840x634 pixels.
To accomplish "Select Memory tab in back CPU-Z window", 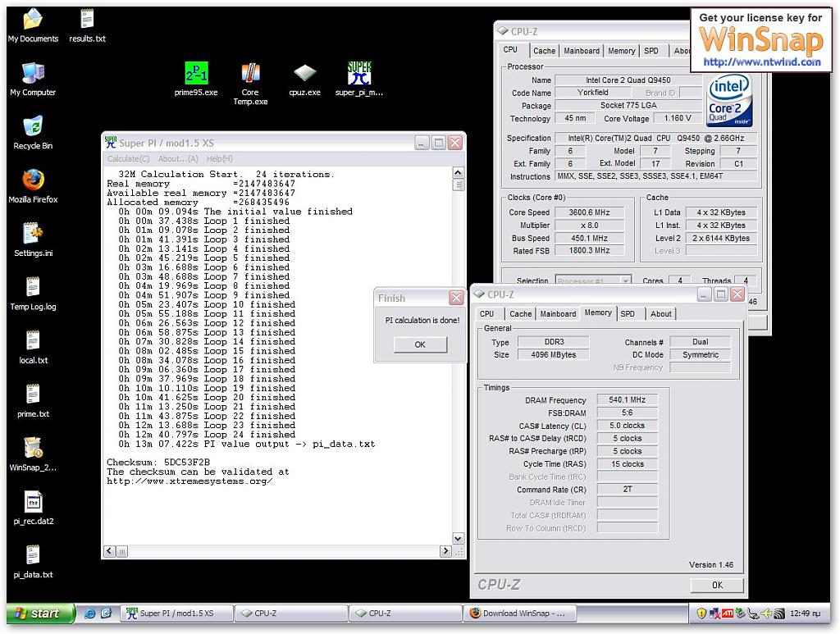I will click(622, 51).
